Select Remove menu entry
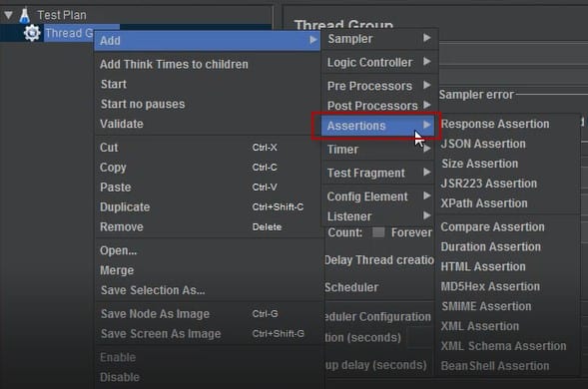This screenshot has height=389, width=588. pos(208,226)
